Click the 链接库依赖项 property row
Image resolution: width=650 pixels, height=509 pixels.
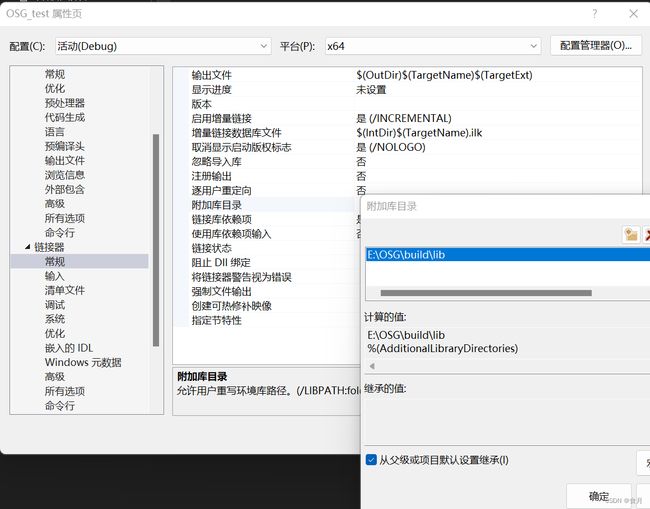pos(274,219)
